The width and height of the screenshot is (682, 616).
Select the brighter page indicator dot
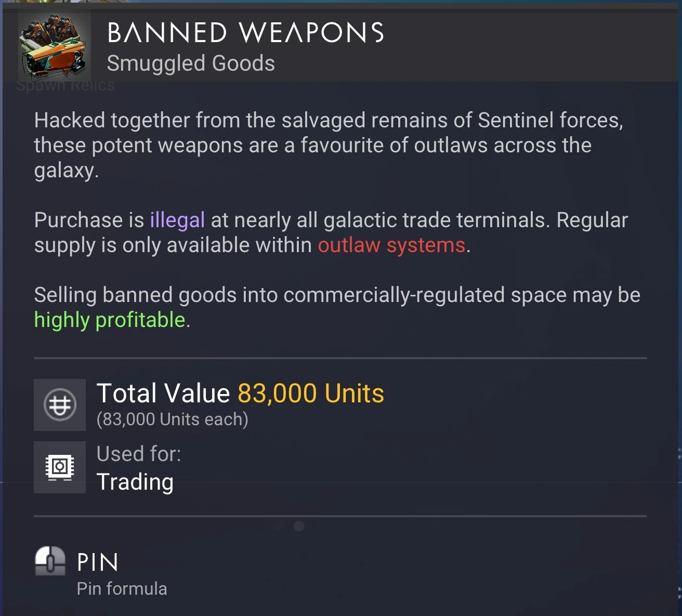click(x=299, y=526)
